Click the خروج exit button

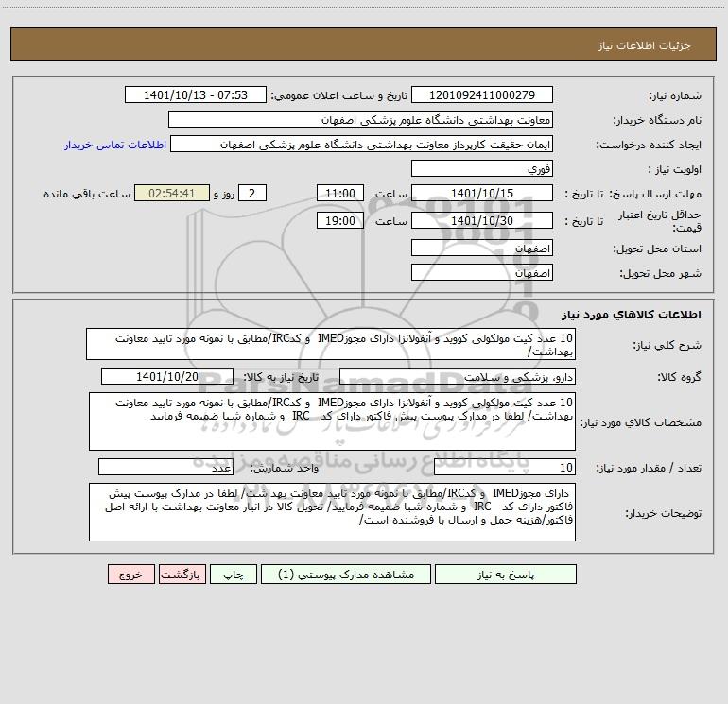(x=130, y=574)
